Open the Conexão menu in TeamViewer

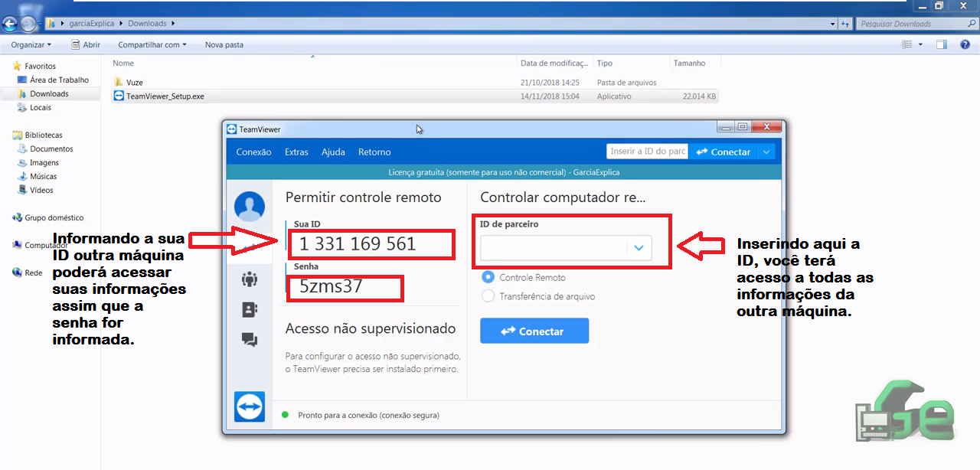click(253, 152)
